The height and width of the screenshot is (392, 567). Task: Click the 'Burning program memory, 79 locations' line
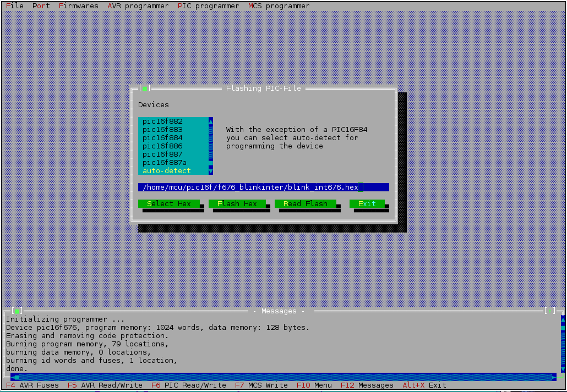87,344
